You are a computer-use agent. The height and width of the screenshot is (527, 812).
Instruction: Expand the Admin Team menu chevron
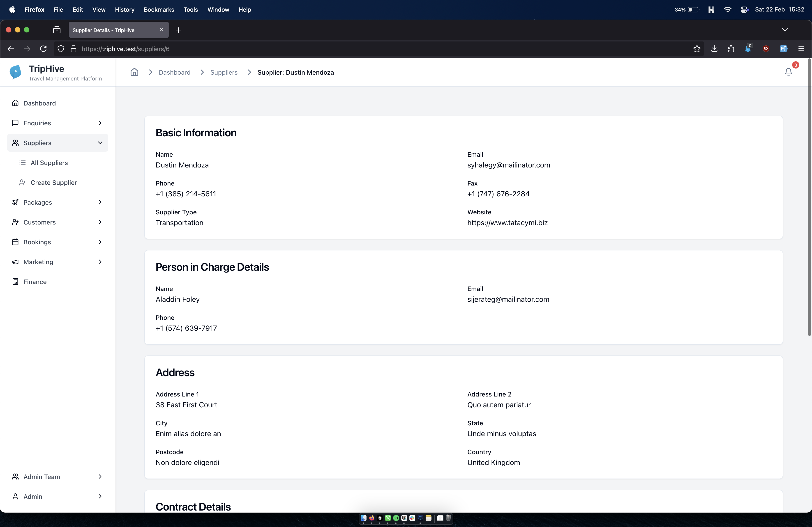click(100, 477)
